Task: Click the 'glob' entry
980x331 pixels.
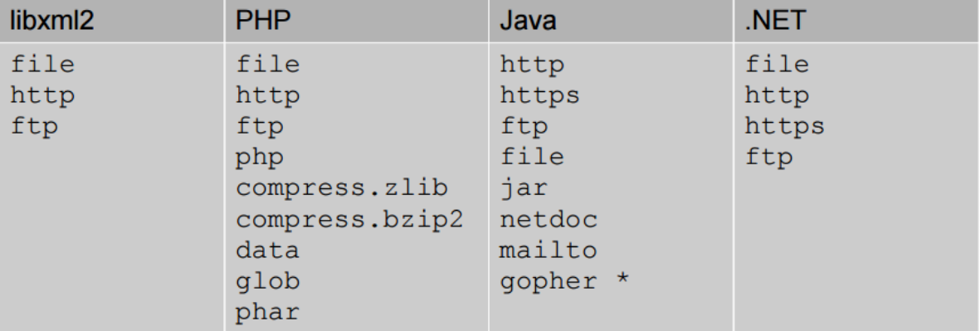Action: click(267, 281)
